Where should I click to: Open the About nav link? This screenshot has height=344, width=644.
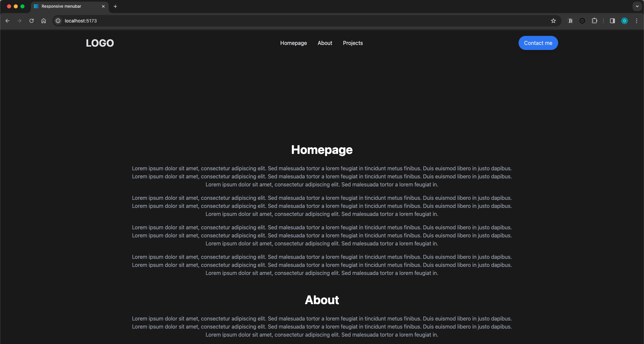tap(325, 43)
